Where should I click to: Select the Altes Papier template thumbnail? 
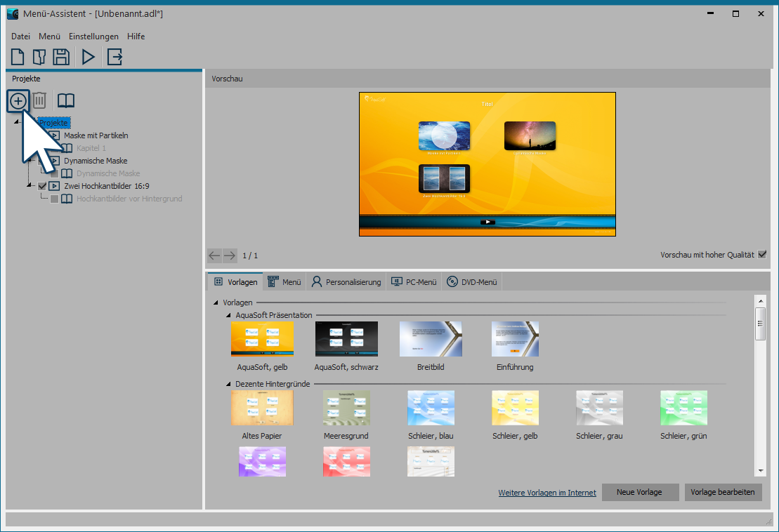262,408
